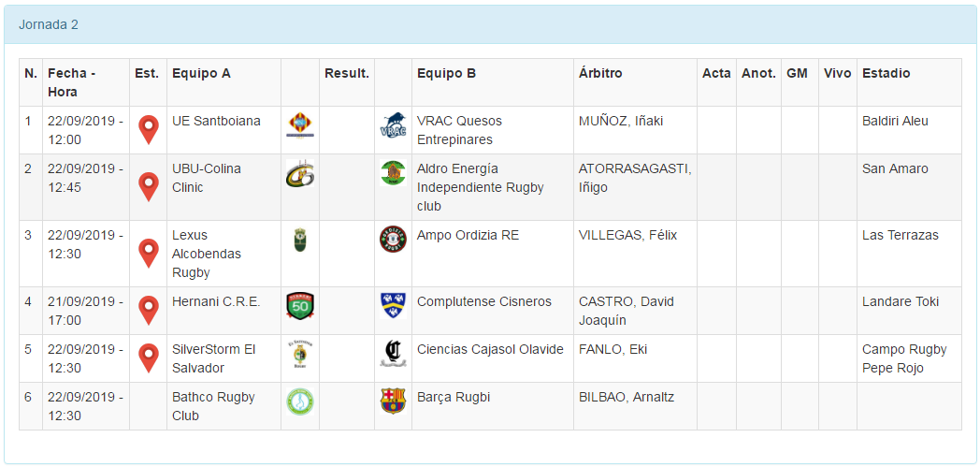Screen dimensions: 980x467
Task: Click the Jornada 2 panel heading
Action: click(x=49, y=24)
